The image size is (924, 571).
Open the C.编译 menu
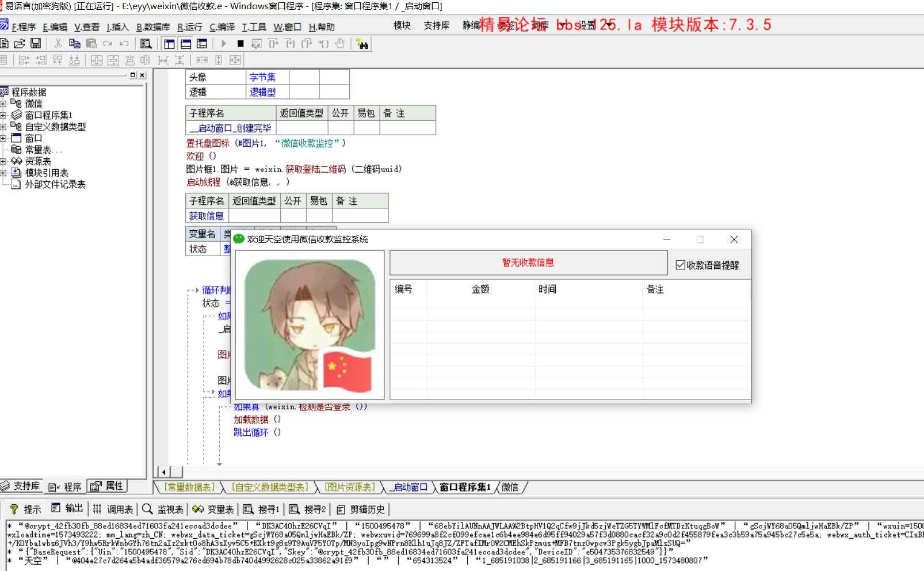pos(222,27)
